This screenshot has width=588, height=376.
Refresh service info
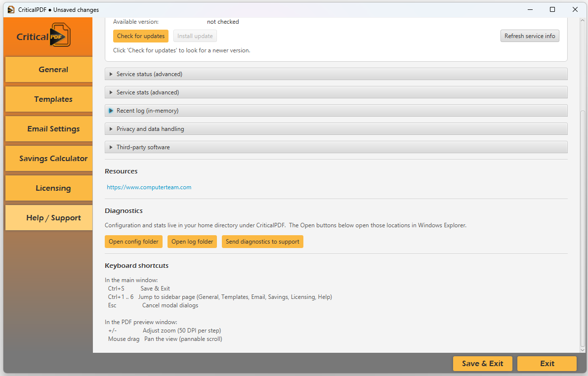(x=530, y=36)
